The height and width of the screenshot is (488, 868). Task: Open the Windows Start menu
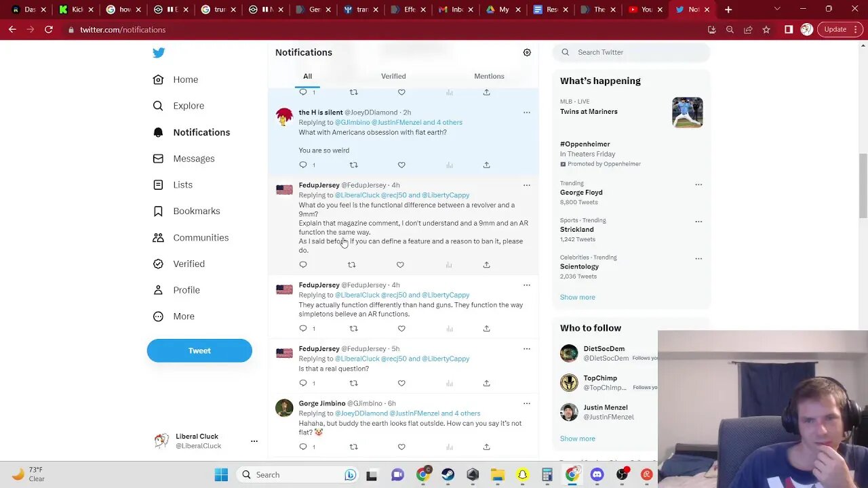click(x=221, y=475)
